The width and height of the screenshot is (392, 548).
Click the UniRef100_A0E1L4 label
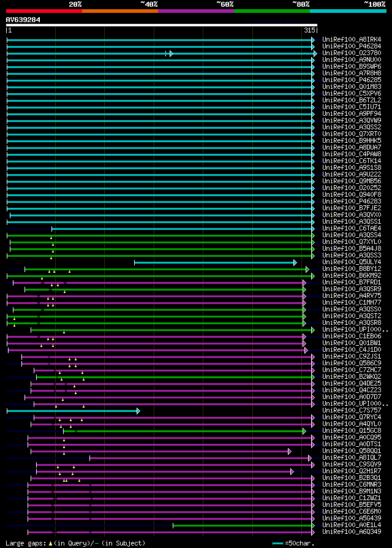click(x=352, y=525)
